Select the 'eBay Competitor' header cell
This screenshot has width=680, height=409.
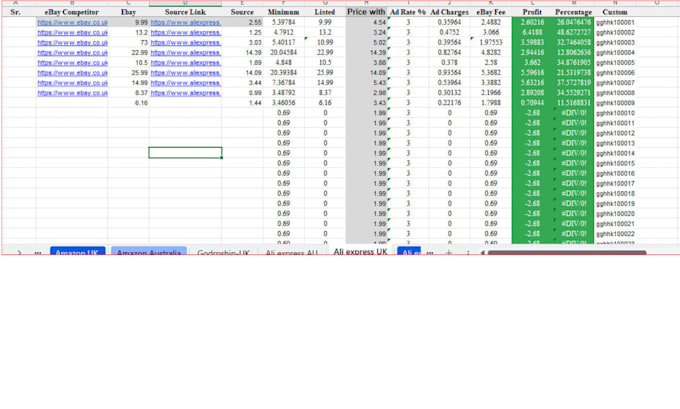(72, 12)
